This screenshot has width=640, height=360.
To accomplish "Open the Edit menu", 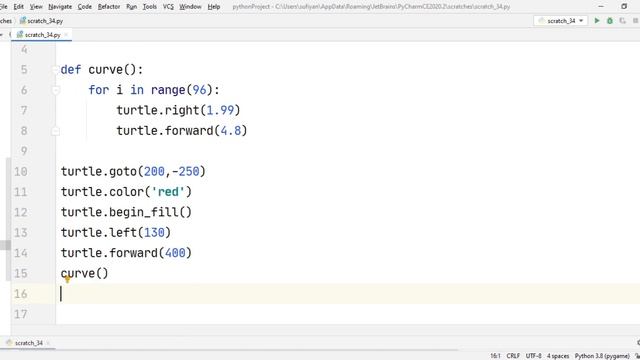I will click(x=18, y=7).
